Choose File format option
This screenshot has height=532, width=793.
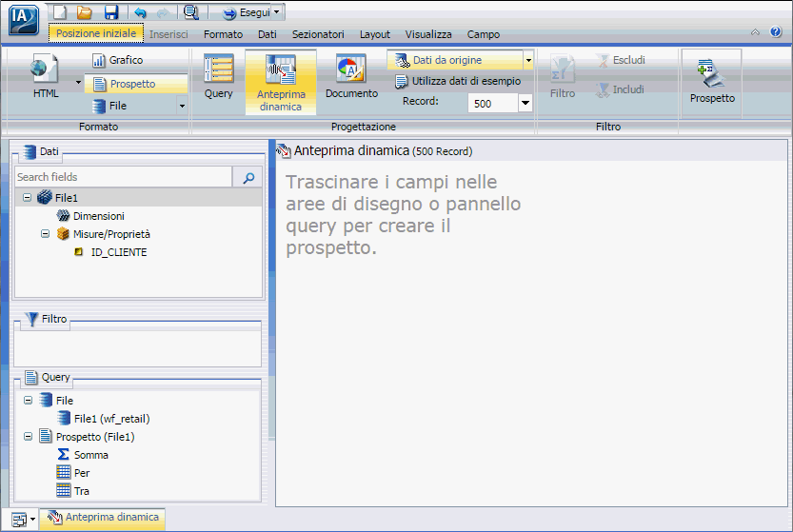[x=109, y=106]
